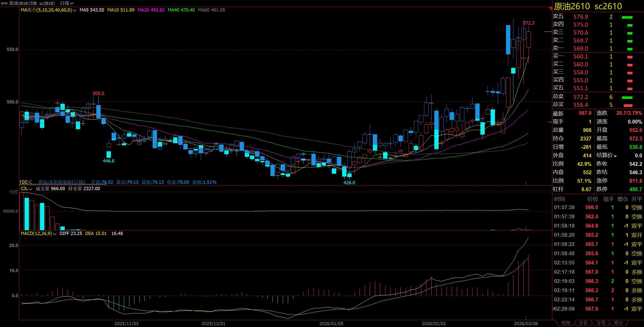Image resolution: width=644 pixels, height=327 pixels.
Task: Open the 分笔 tab
Action: click(x=601, y=323)
